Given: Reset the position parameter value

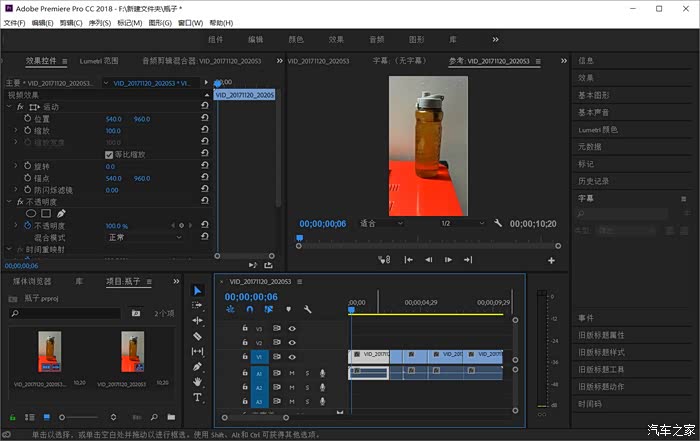Looking at the screenshot, I should 204,119.
